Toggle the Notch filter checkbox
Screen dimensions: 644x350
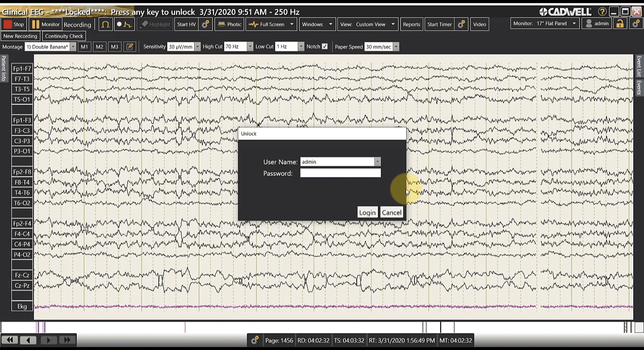point(325,47)
